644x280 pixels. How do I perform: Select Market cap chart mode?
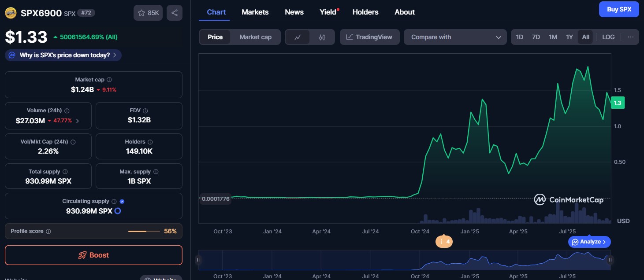[256, 37]
